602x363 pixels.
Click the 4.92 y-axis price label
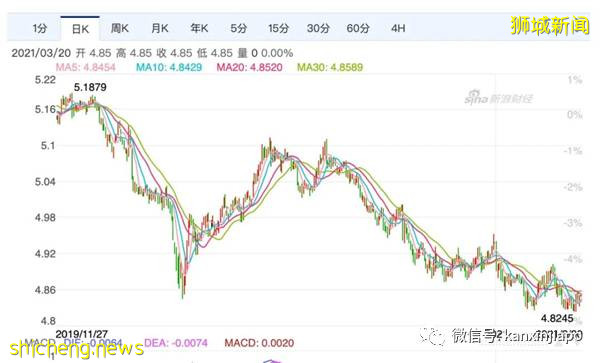tap(45, 254)
